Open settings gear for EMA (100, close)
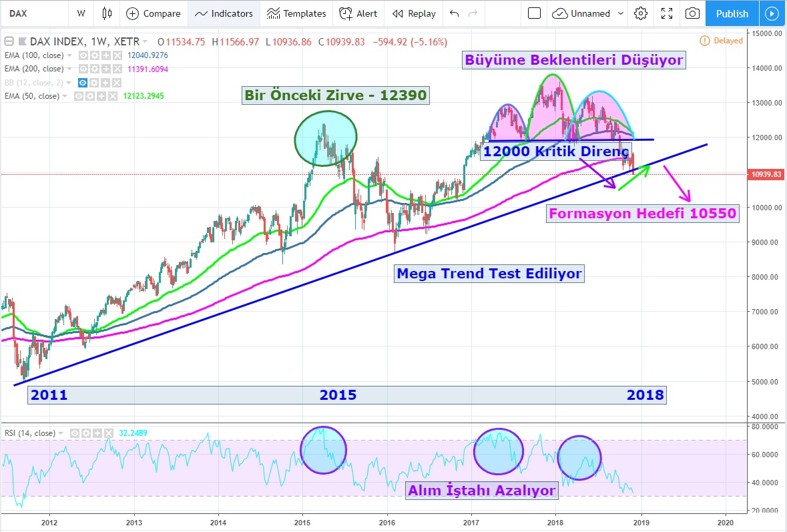Screen dimensions: 787x532 coord(95,55)
